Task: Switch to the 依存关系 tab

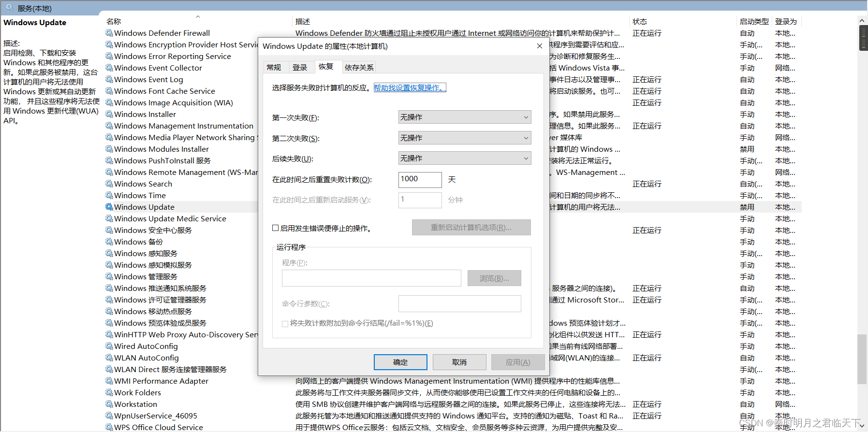Action: click(x=359, y=67)
